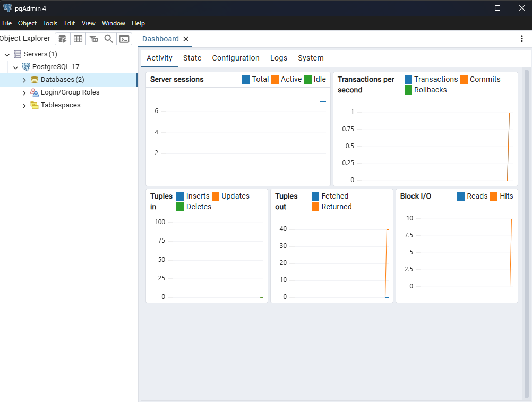Switch to the Logs tab
The image size is (532, 402).
279,58
